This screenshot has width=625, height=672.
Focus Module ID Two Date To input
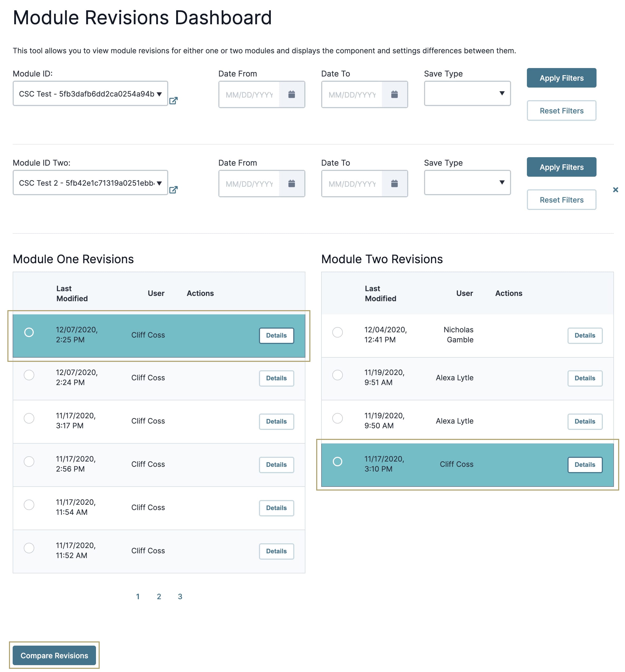pyautogui.click(x=352, y=184)
